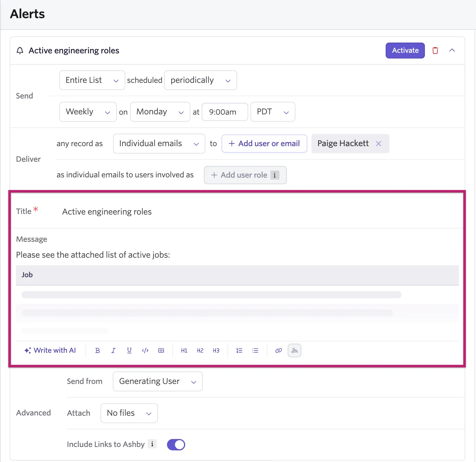Open the PDT timezone dropdown
The height and width of the screenshot is (462, 476).
[x=273, y=112]
